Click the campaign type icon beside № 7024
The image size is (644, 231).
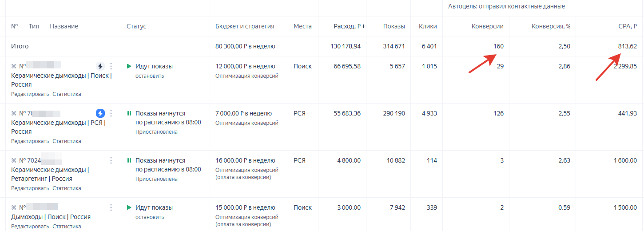click(14, 160)
